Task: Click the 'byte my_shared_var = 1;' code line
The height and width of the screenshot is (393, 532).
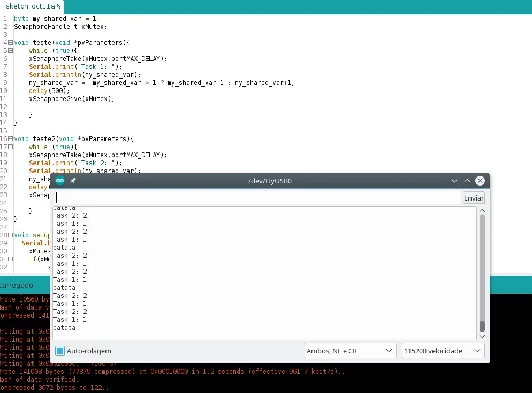Action: tap(57, 19)
